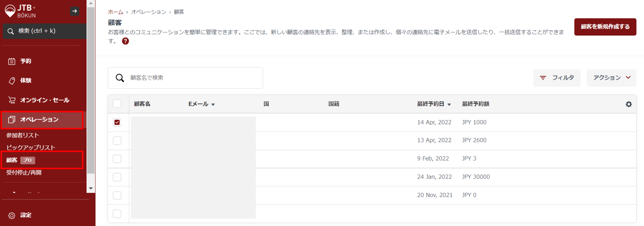Open the help question mark icon

125,41
